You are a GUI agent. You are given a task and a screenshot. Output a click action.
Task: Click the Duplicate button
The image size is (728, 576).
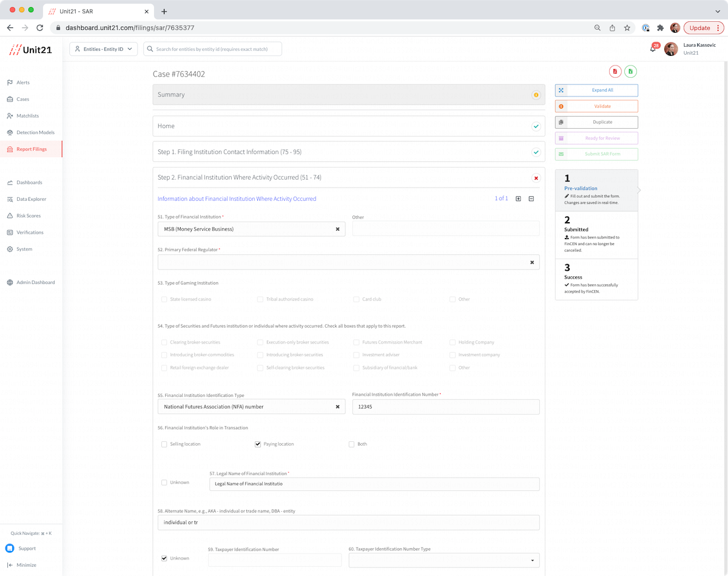[x=596, y=122]
